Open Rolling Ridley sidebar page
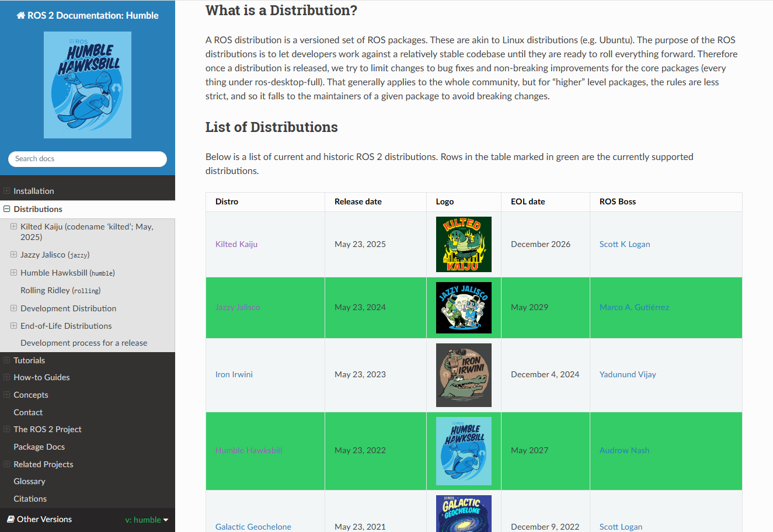The height and width of the screenshot is (532, 773). [x=60, y=290]
